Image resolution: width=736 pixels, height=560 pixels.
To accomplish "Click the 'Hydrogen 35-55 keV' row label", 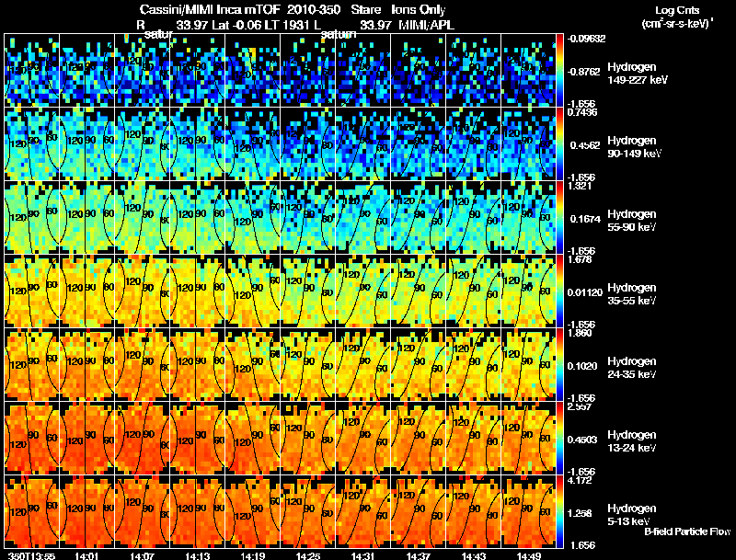I will tap(632, 294).
